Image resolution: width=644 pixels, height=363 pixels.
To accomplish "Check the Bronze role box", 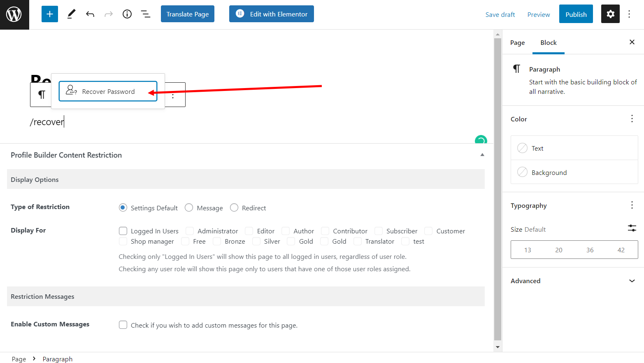I will coord(217,241).
